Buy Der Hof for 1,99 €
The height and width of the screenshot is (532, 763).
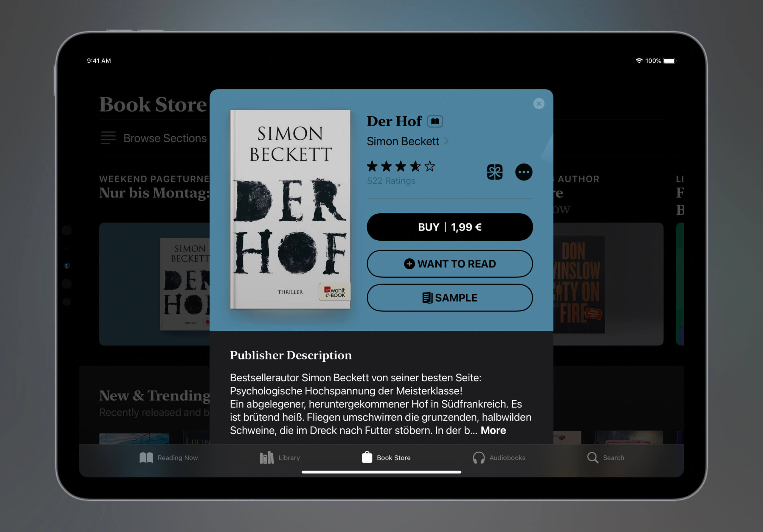[450, 227]
